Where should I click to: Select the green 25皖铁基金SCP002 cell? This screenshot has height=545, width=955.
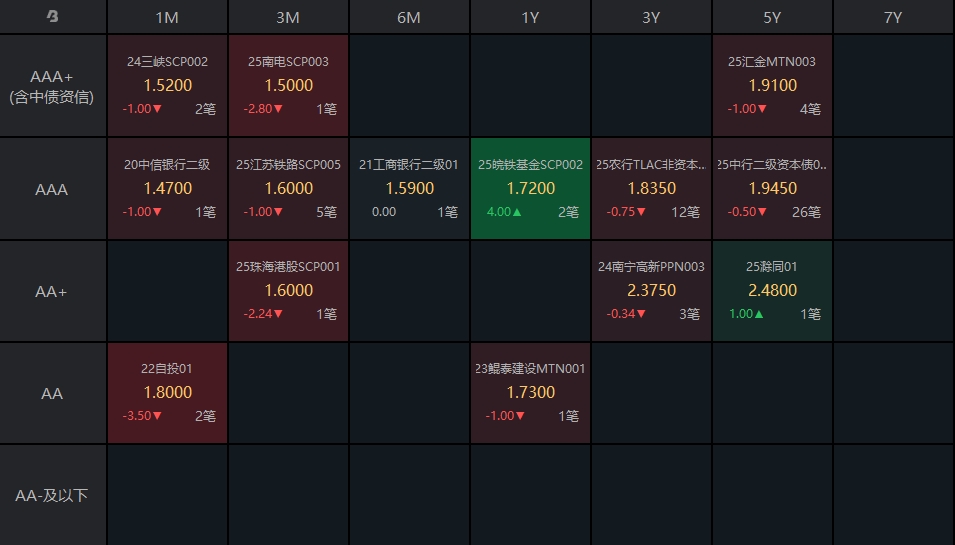[530, 188]
